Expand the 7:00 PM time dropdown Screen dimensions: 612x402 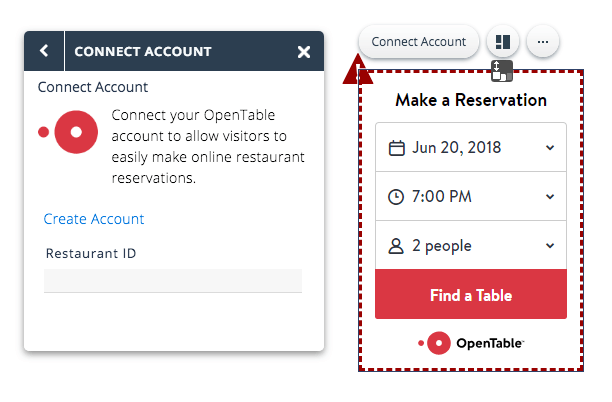pos(550,197)
